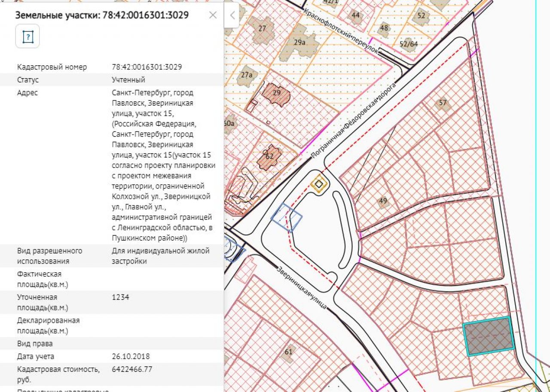Close the land parcel info panel
Screen dimensions: 550x392
click(x=213, y=15)
